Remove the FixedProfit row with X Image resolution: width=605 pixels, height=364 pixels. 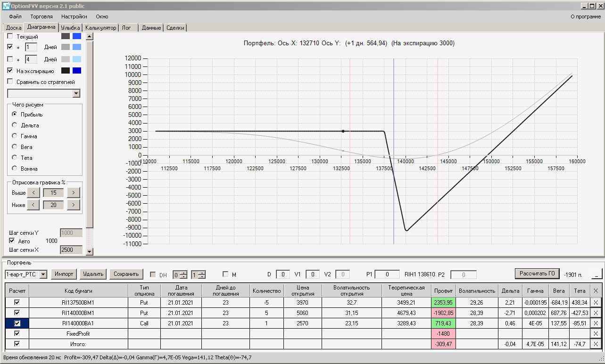coord(595,333)
